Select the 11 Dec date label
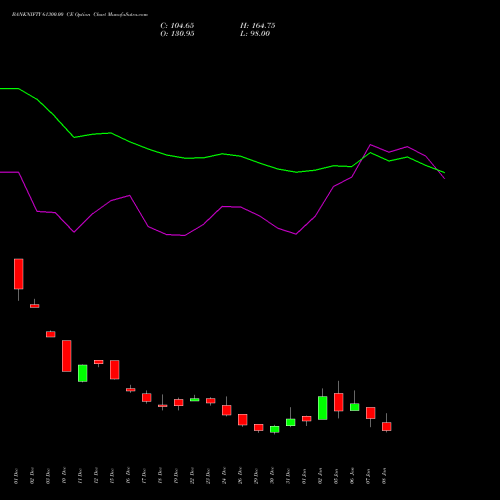 point(80,476)
